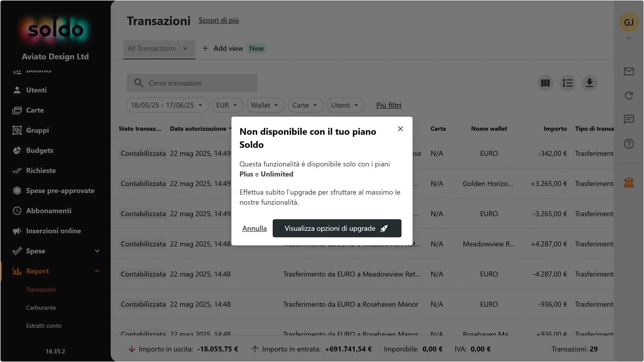Click the Spese pre-approvate hexagon icon
This screenshot has width=644, height=362.
point(17,191)
